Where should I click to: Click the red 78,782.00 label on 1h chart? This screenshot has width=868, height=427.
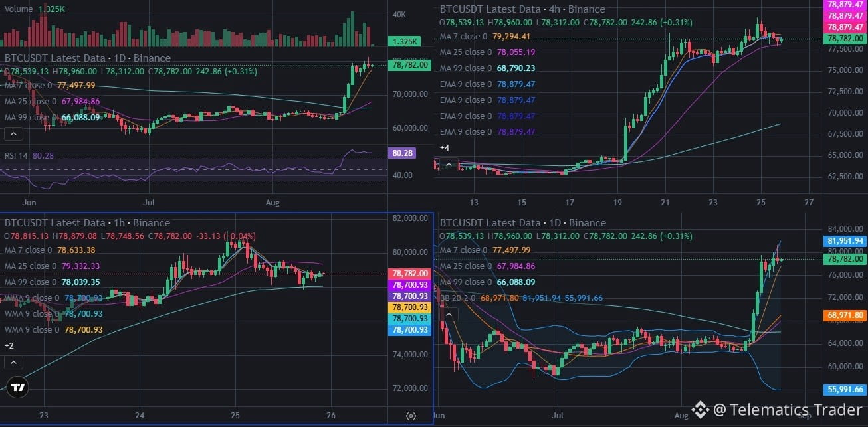pos(409,273)
